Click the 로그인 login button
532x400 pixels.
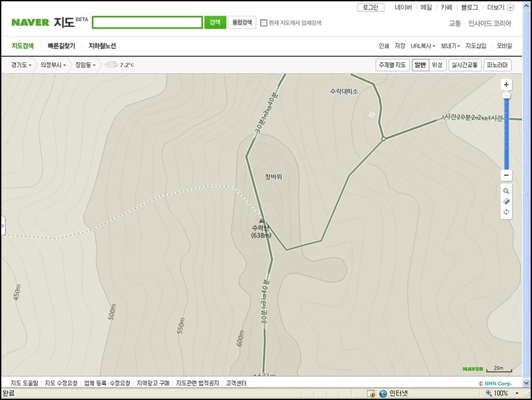[371, 7]
